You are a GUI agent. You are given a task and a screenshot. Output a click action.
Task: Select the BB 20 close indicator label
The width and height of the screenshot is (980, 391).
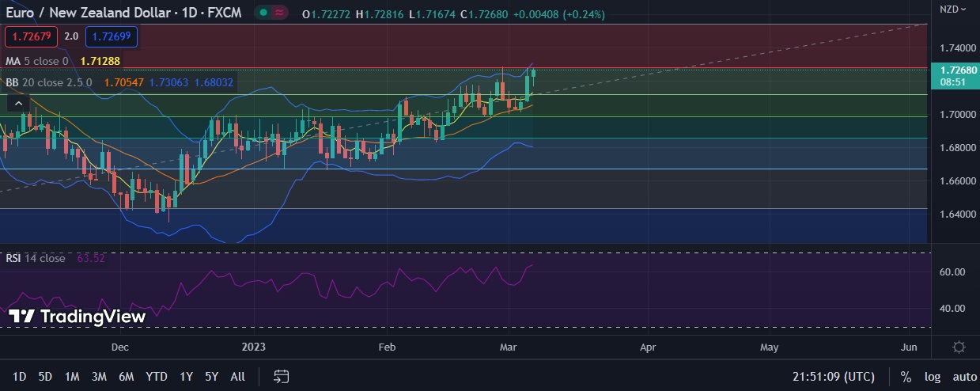(49, 82)
